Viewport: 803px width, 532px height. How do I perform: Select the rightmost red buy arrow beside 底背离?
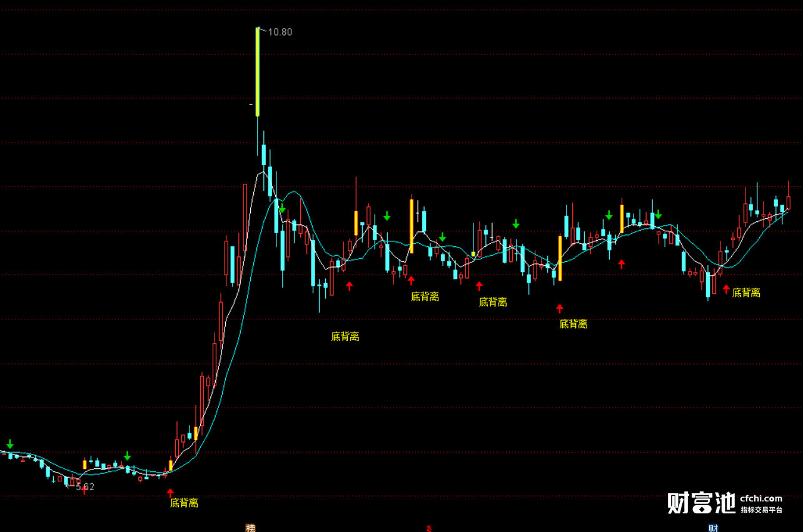pos(726,289)
